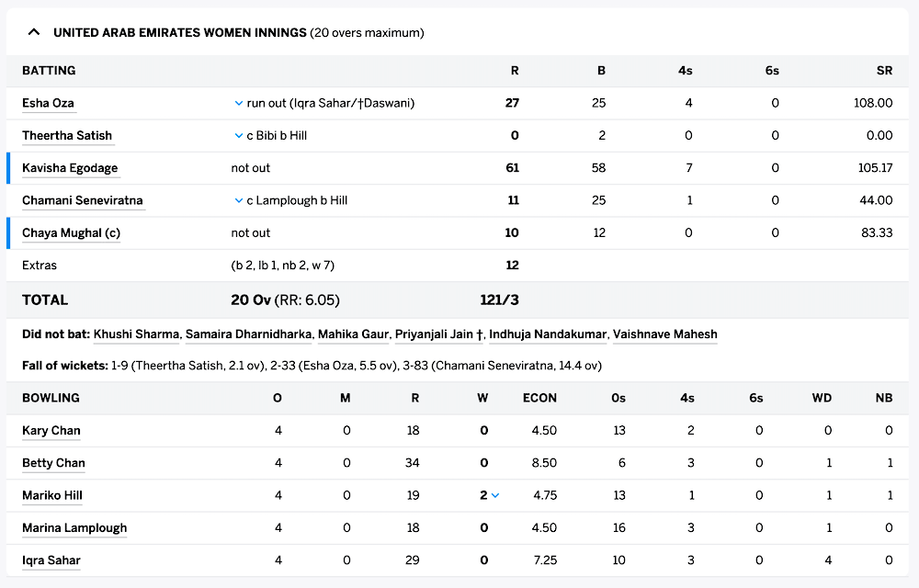
Task: Open Theertha Satish's player page
Action: [67, 135]
